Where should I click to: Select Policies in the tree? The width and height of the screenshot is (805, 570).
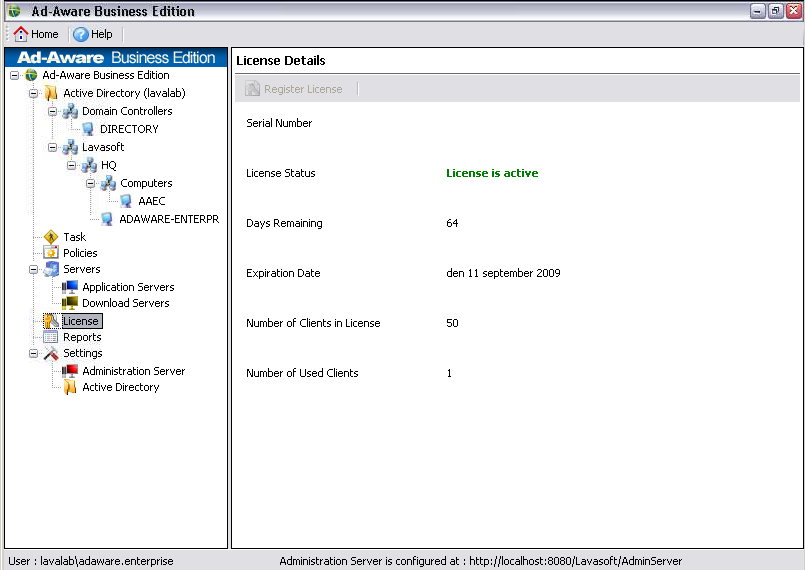80,253
